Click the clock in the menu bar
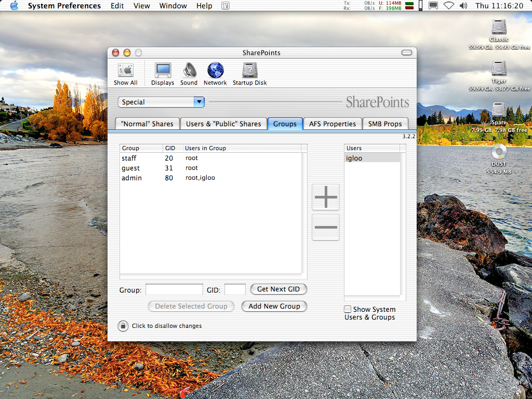The height and width of the screenshot is (399, 532). pyautogui.click(x=499, y=6)
